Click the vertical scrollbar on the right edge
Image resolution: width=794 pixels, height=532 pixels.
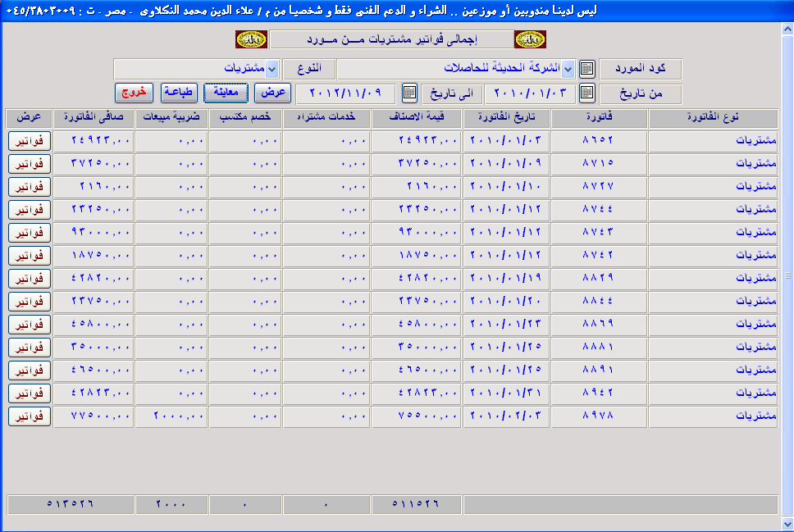pos(787,275)
